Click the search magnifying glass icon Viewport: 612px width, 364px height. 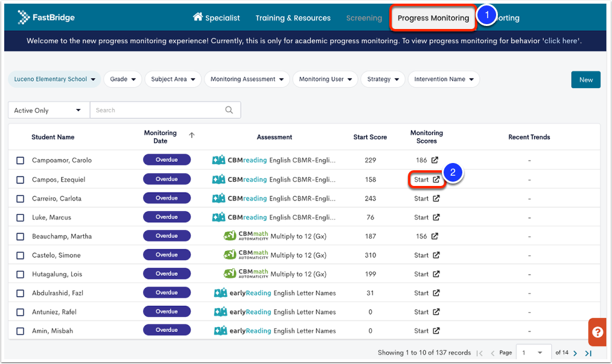coord(229,110)
